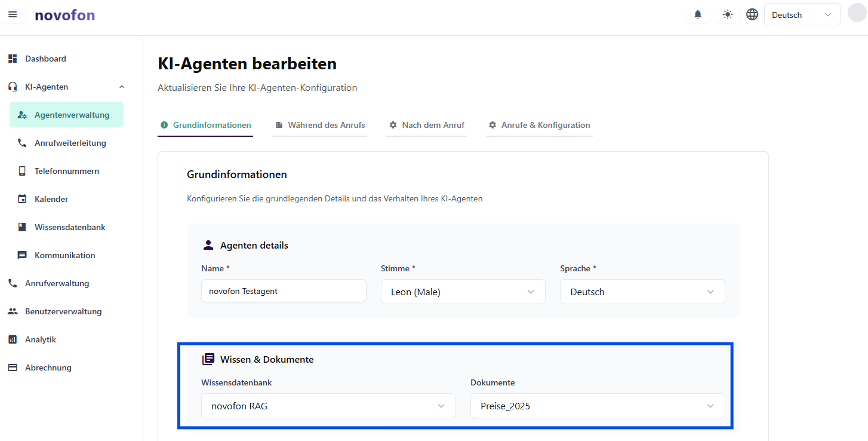Viewport: 868px width, 441px height.
Task: Click the hamburger menu icon
Action: [x=13, y=15]
